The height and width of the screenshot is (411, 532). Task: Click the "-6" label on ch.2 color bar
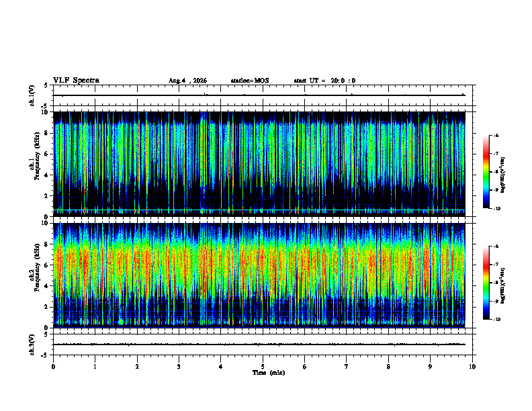[496, 246]
